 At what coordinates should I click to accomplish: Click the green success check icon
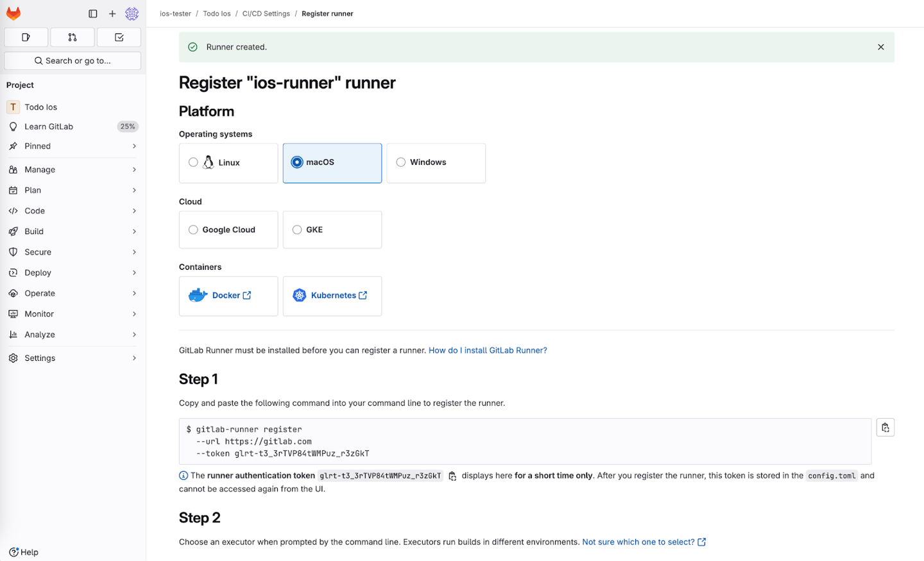(193, 47)
